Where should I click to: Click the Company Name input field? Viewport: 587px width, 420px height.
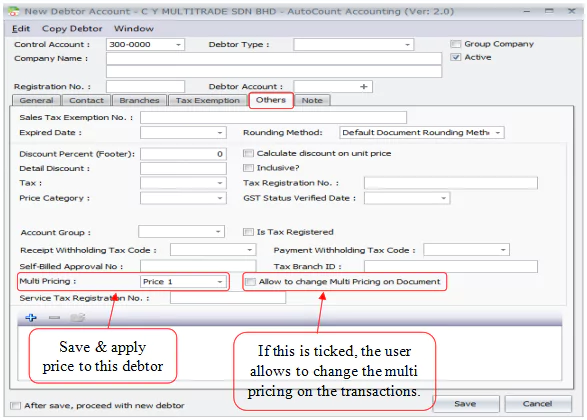coord(274,58)
